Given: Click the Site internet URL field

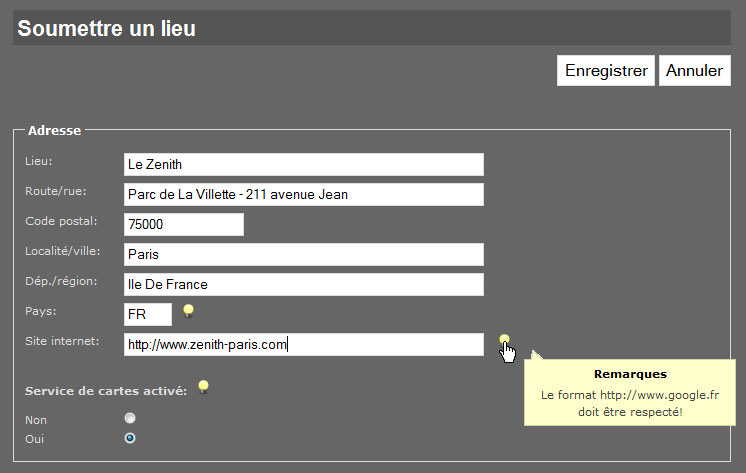Looking at the screenshot, I should (304, 345).
